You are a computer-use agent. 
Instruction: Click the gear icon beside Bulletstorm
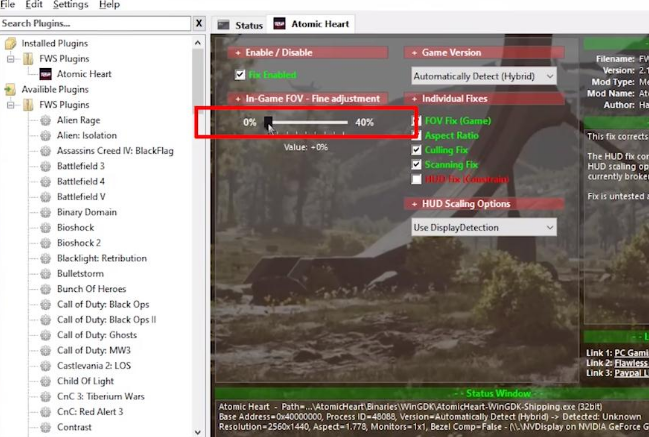click(46, 274)
